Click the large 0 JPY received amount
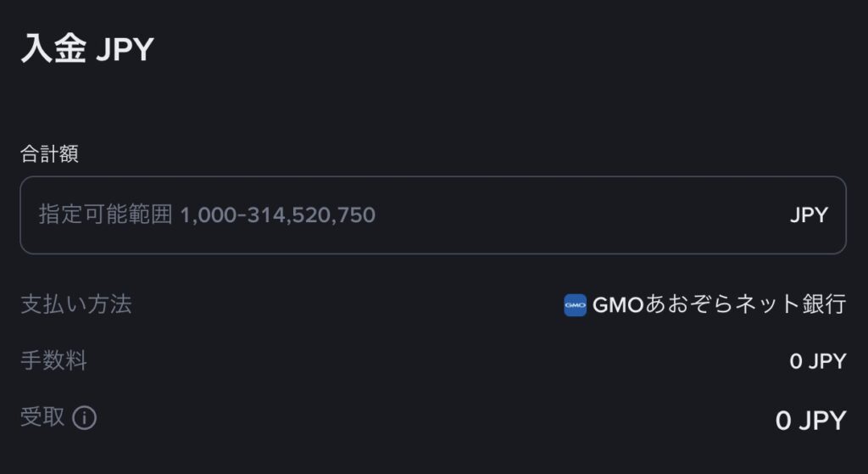Viewport: 868px width, 474px height. 810,421
